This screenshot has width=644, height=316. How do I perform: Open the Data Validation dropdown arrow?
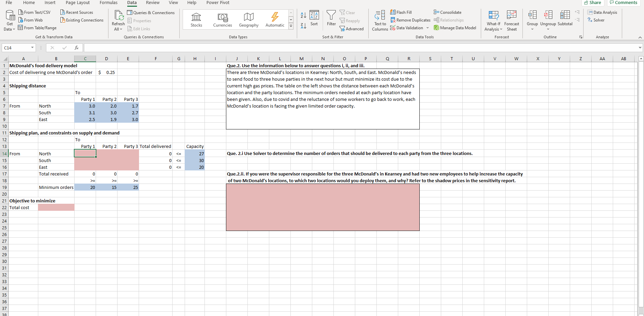coord(427,28)
